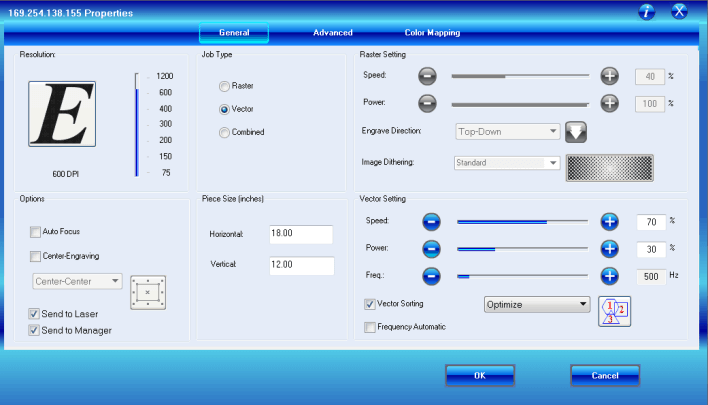Image resolution: width=708 pixels, height=405 pixels.
Task: Click the vector sorting order icon
Action: (617, 312)
